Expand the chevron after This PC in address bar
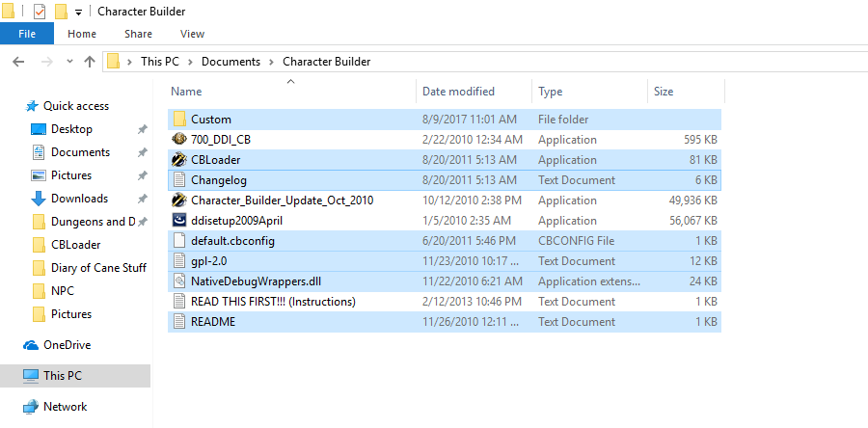This screenshot has height=428, width=868. 190,62
